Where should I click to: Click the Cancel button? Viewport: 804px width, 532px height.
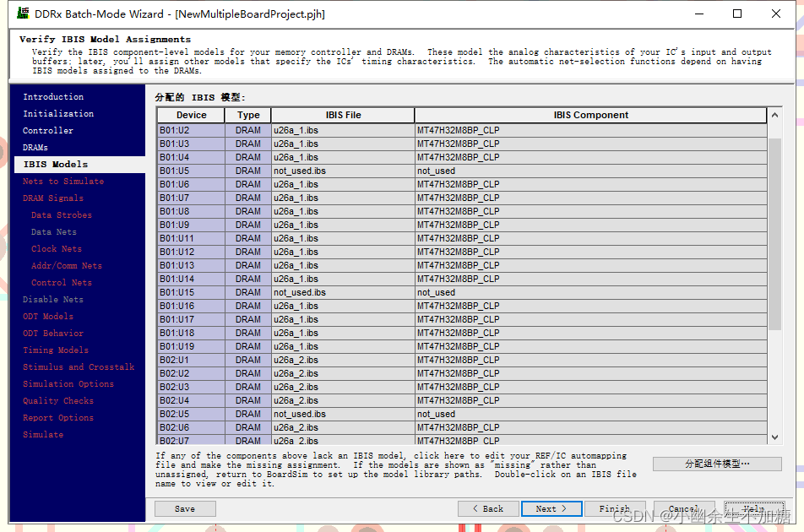point(684,509)
